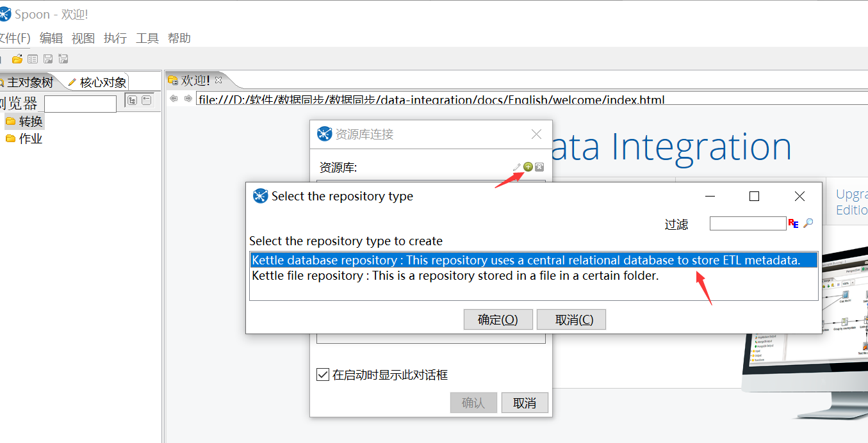Edit repository pencil icon
The width and height of the screenshot is (868, 443).
pyautogui.click(x=517, y=167)
